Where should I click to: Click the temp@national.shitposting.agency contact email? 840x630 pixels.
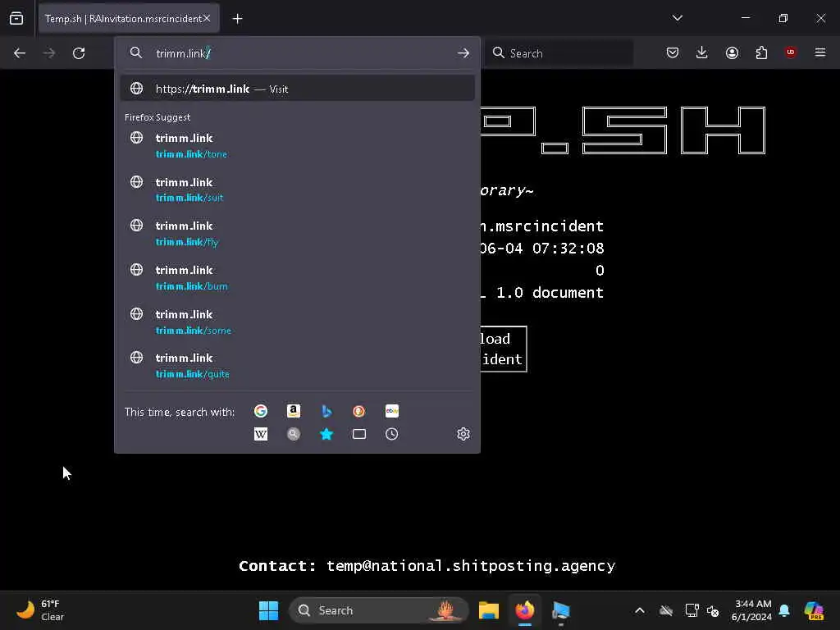click(471, 566)
